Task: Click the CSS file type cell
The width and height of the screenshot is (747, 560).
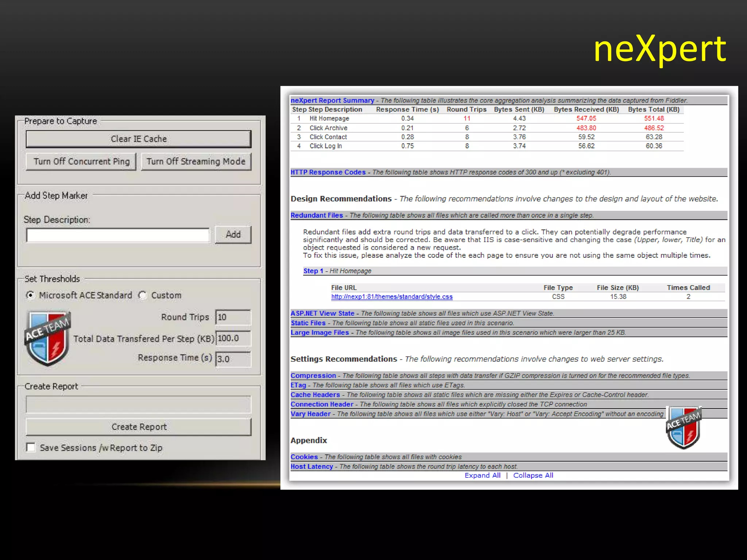Action: click(558, 297)
